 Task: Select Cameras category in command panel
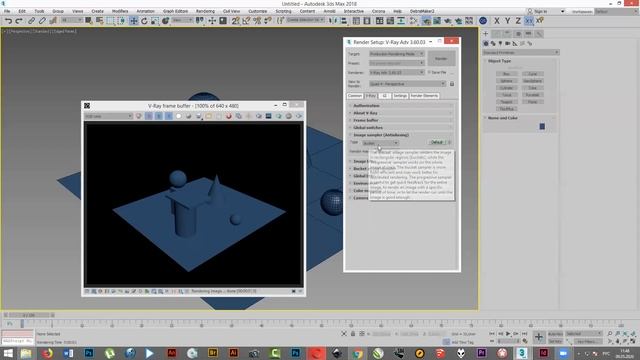click(507, 43)
